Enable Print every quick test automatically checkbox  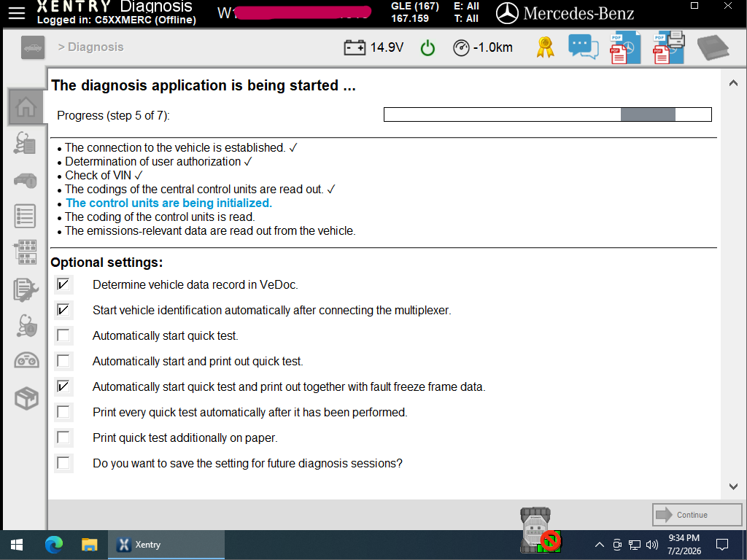coord(63,413)
